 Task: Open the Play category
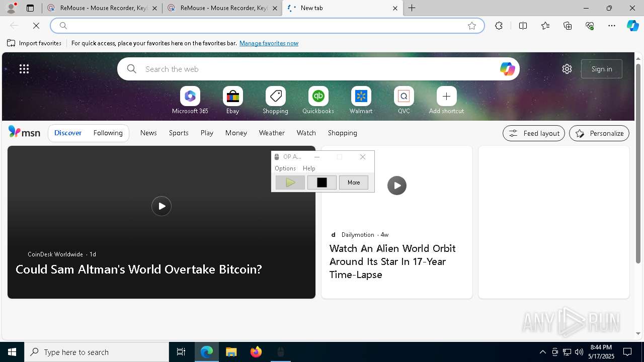[207, 133]
